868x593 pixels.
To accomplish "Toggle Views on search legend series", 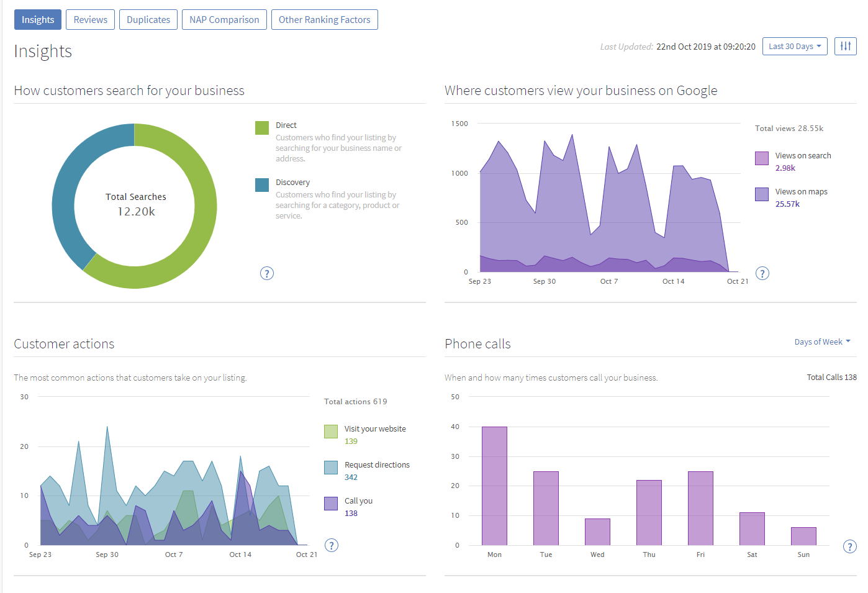I will pyautogui.click(x=762, y=158).
